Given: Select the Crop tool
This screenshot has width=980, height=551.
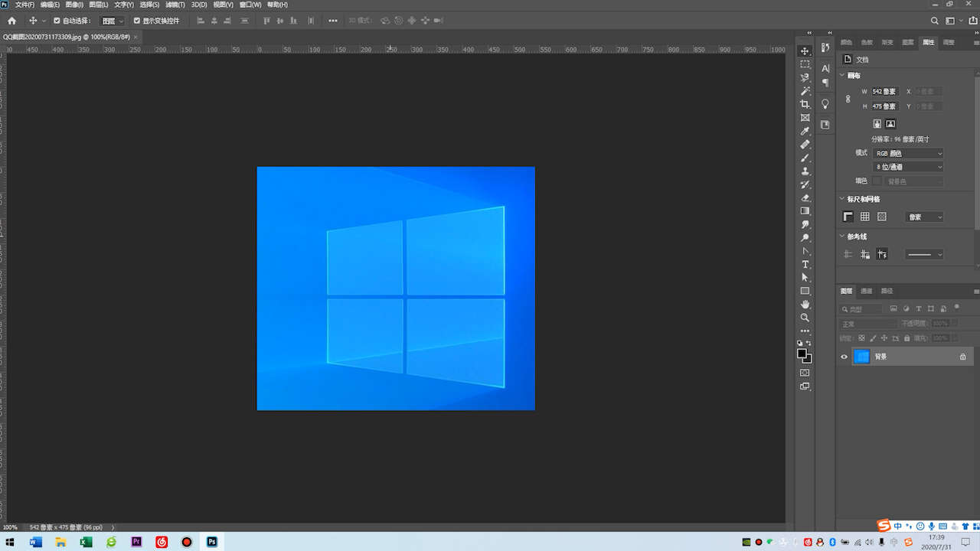Looking at the screenshot, I should (x=805, y=104).
